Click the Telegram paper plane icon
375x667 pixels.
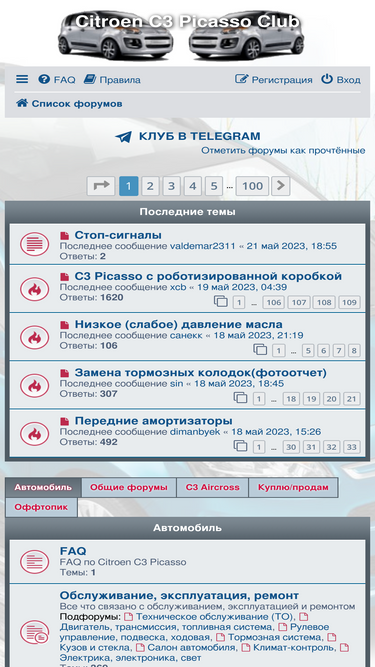[123, 137]
